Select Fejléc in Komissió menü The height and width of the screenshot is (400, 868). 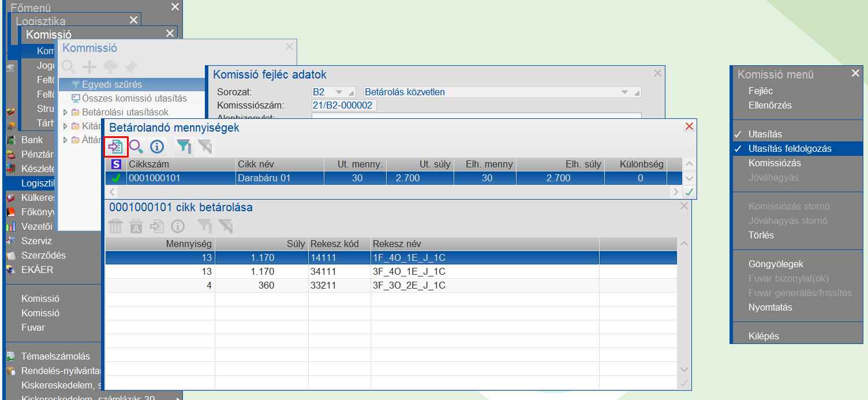point(761,91)
